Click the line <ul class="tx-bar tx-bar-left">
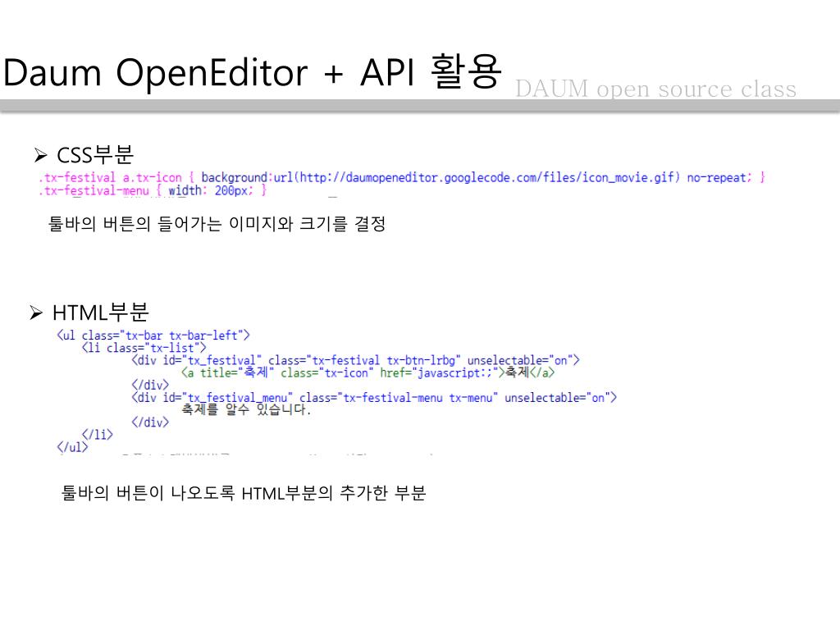This screenshot has height=630, width=840. [153, 336]
